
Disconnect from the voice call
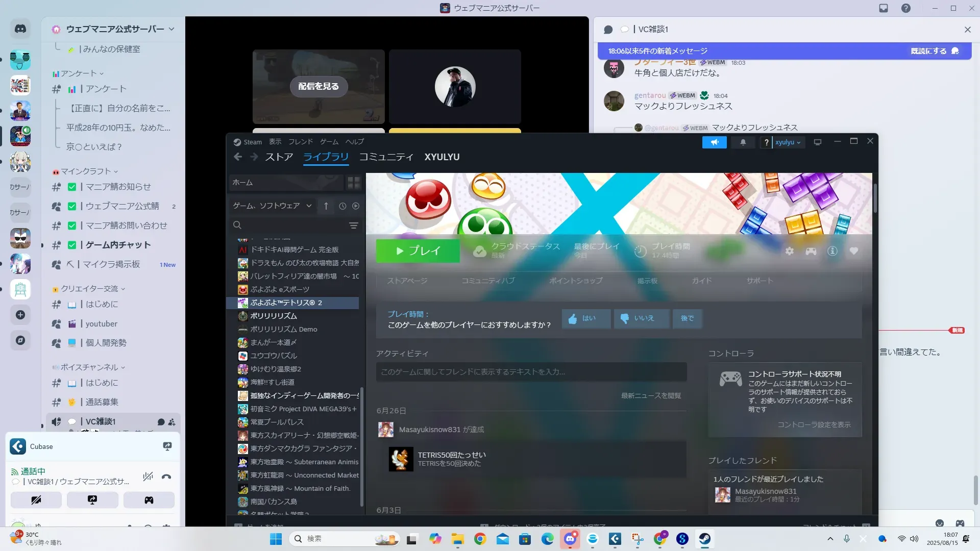pyautogui.click(x=166, y=477)
